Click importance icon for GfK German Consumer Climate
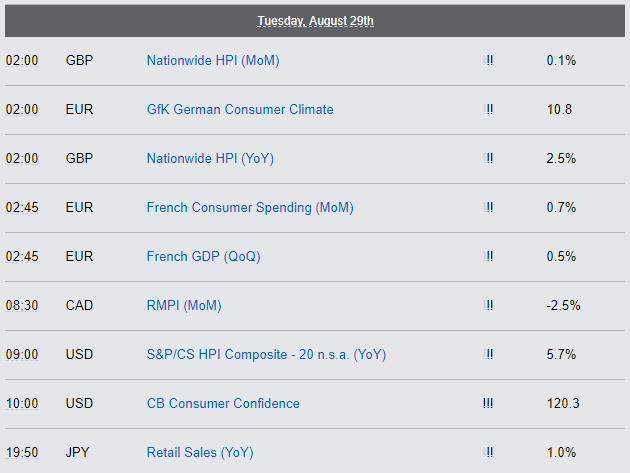The width and height of the screenshot is (630, 473). click(x=488, y=109)
